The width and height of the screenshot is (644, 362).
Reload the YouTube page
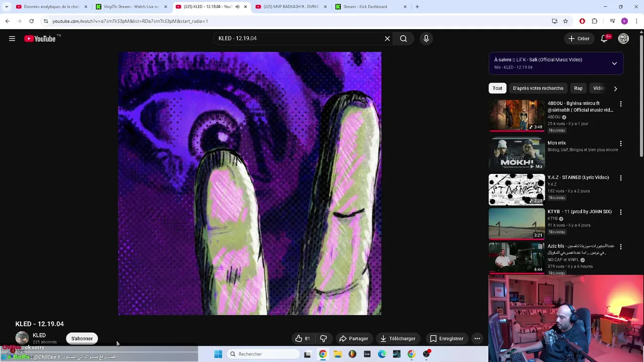point(31,21)
